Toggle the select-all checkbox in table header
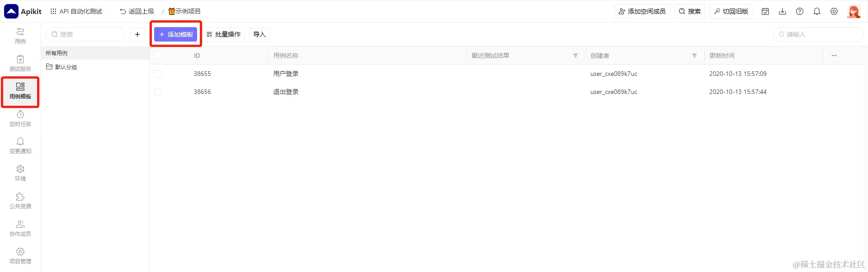The image size is (868, 272). (x=158, y=56)
